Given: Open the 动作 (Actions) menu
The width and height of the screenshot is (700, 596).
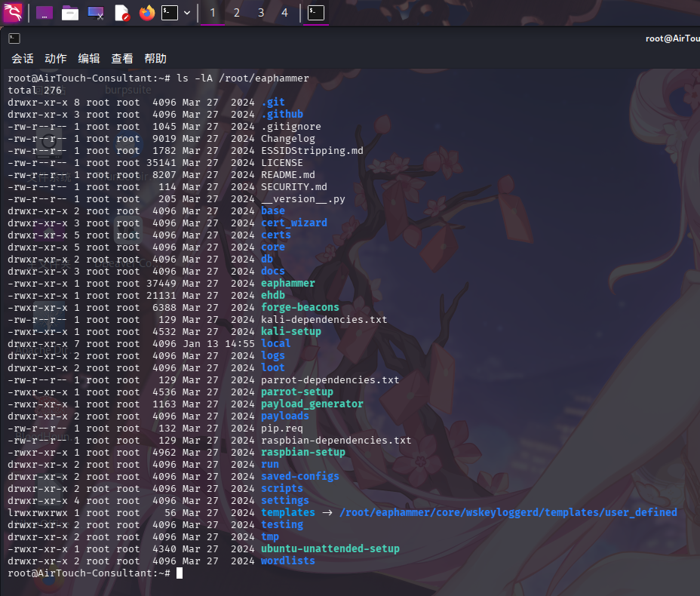Looking at the screenshot, I should click(x=56, y=59).
